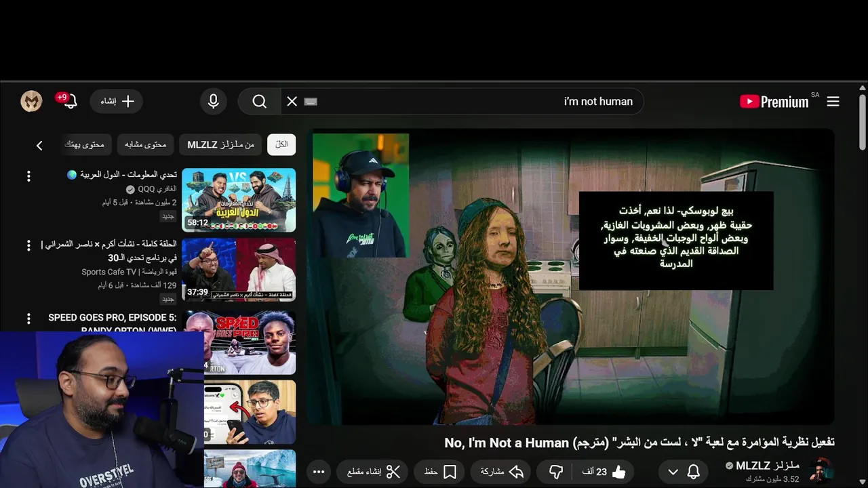The image size is (868, 488).
Task: Open the ملزلز MLZLZ channel name
Action: coord(768,466)
